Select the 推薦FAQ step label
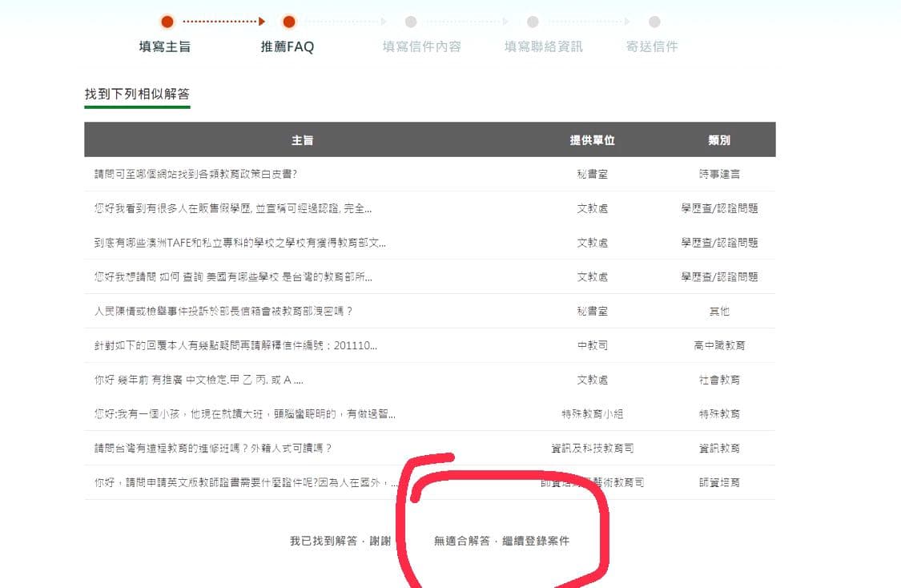 [288, 46]
